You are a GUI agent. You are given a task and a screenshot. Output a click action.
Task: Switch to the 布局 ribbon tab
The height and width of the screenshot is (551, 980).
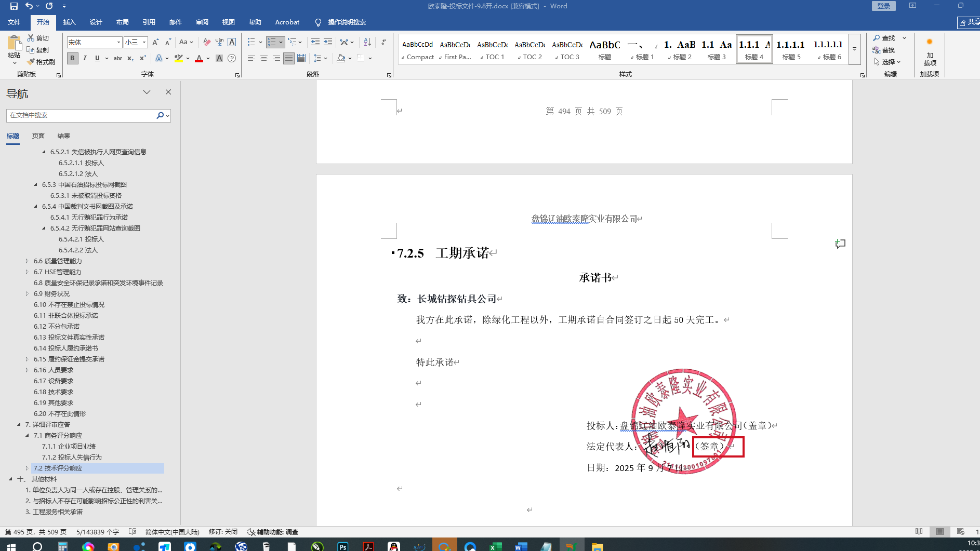[123, 22]
